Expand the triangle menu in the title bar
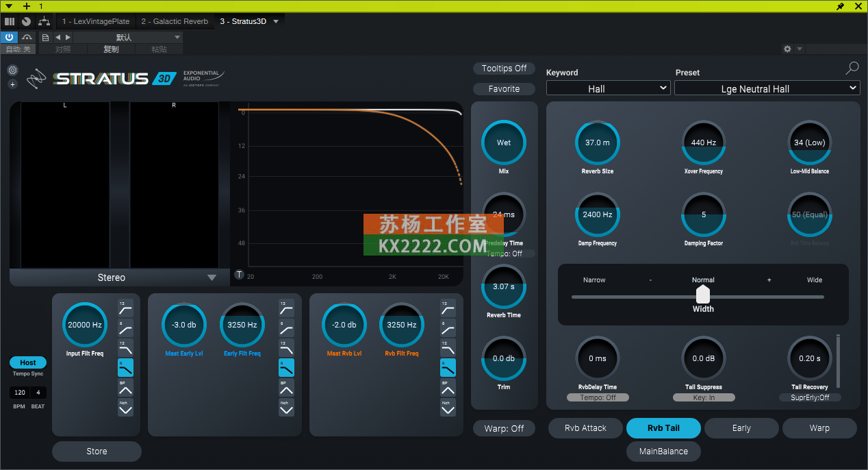 click(9, 6)
